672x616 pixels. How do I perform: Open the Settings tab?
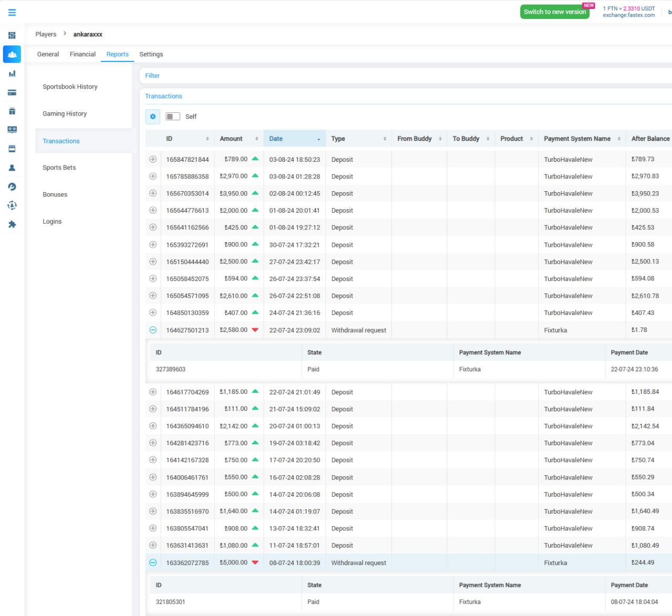pos(151,54)
